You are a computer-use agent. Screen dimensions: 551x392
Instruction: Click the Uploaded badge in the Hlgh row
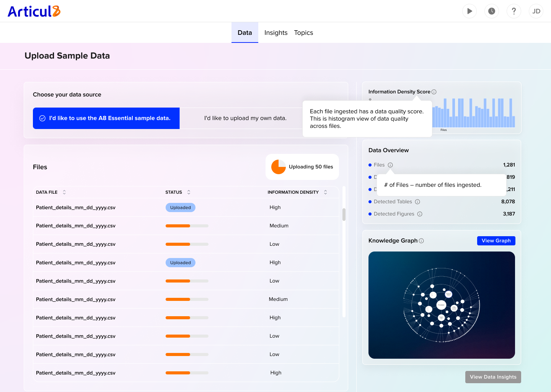[181, 263]
